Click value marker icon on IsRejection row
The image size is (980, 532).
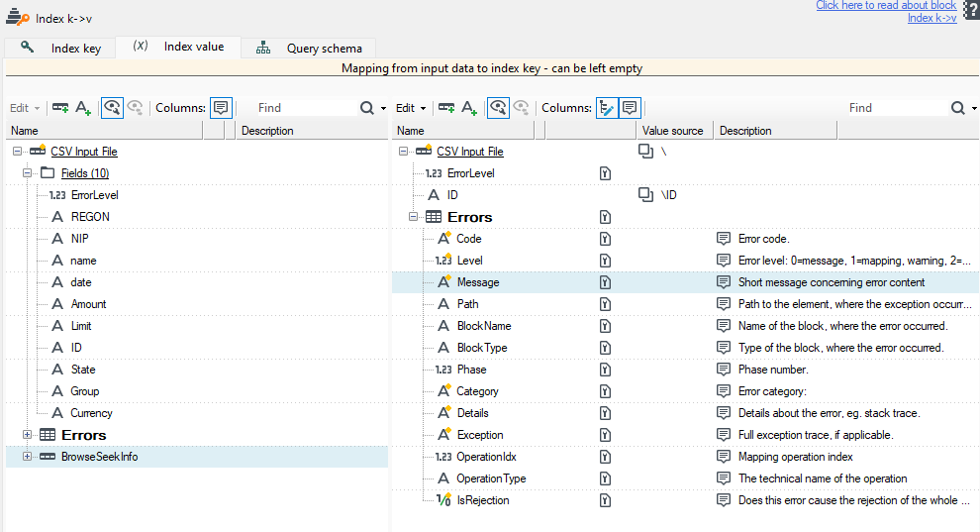[605, 500]
